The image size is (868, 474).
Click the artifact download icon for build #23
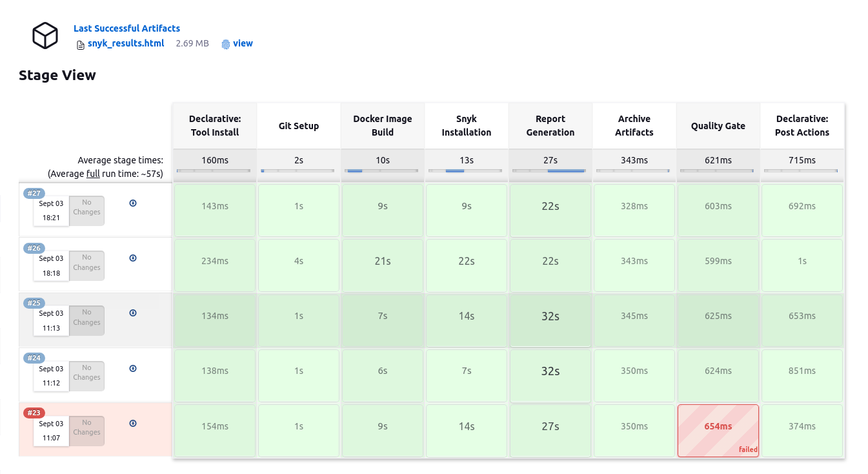(133, 423)
